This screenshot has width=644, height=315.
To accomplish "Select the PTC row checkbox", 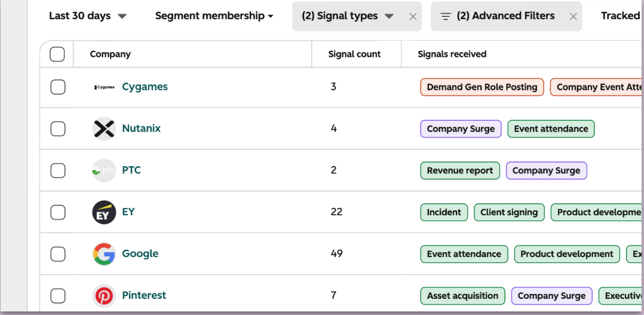I will (x=58, y=170).
